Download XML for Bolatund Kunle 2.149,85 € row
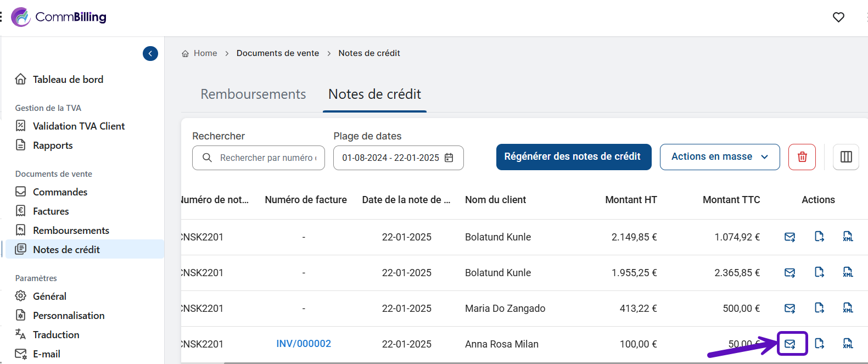Screen dimensions: 868x364 [x=848, y=237]
